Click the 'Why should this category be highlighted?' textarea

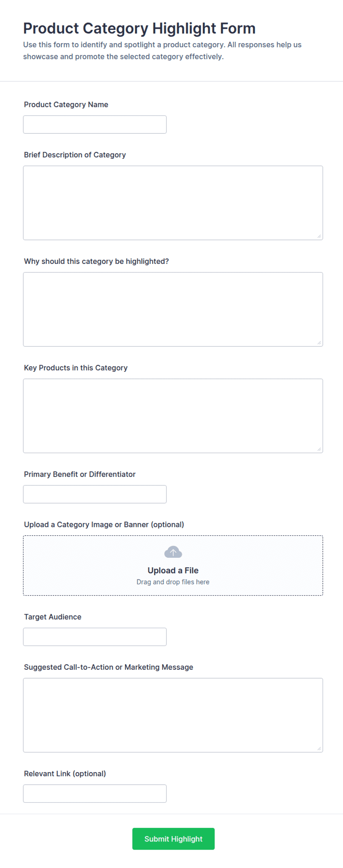(173, 309)
